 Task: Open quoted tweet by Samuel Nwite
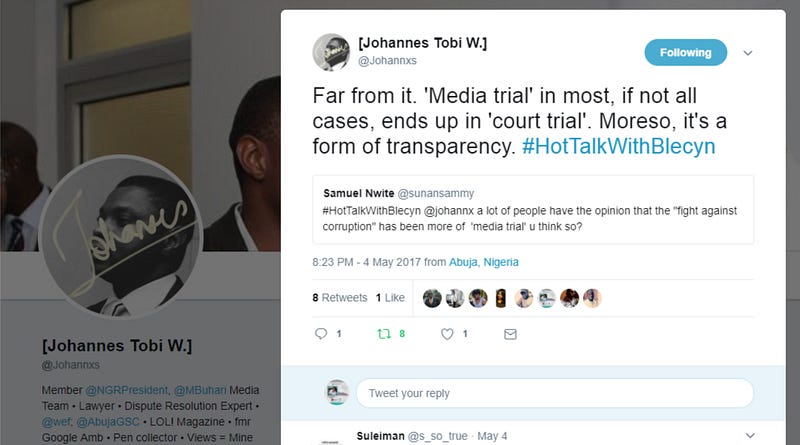(x=533, y=210)
